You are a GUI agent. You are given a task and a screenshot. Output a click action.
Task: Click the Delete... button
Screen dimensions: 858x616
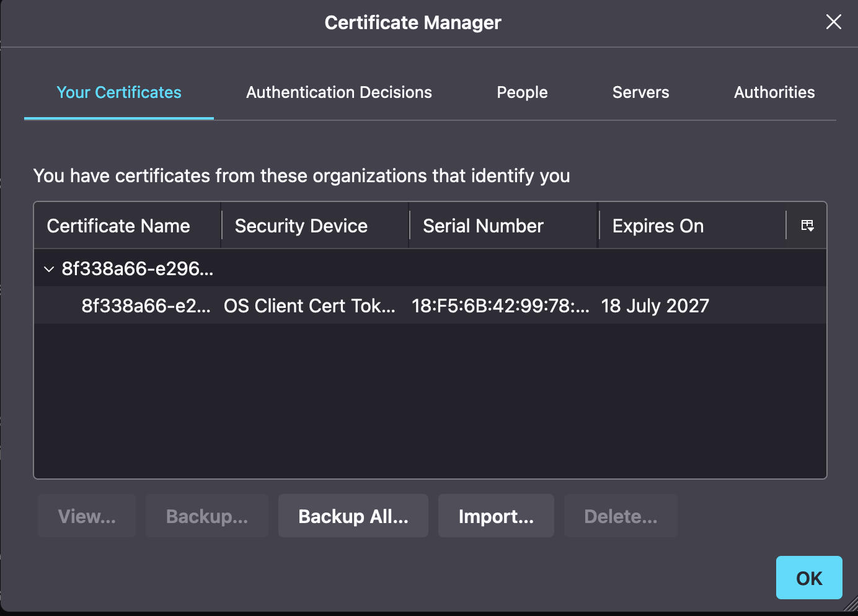coord(621,516)
